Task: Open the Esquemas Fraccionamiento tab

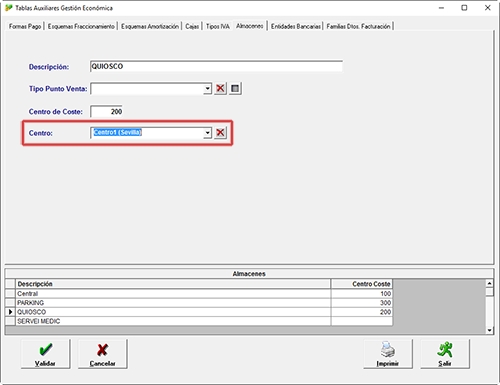Action: click(x=81, y=26)
